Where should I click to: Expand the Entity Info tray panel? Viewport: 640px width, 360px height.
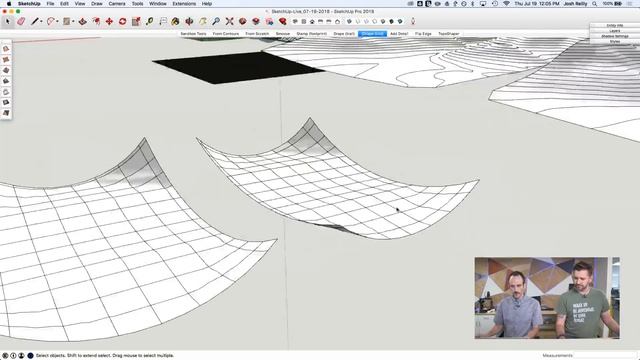[x=615, y=25]
